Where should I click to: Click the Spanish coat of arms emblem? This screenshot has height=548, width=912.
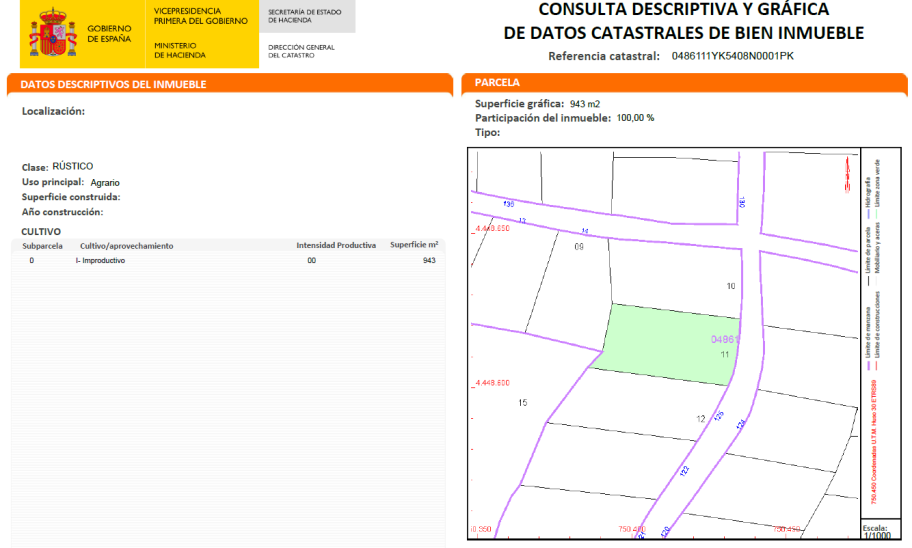pos(53,34)
